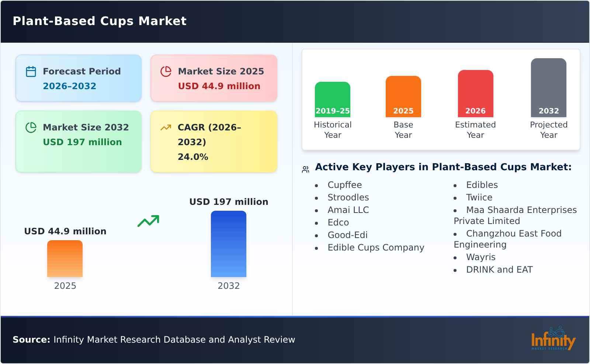Click the key players group icon
Screen dimensions: 590x364
click(305, 168)
